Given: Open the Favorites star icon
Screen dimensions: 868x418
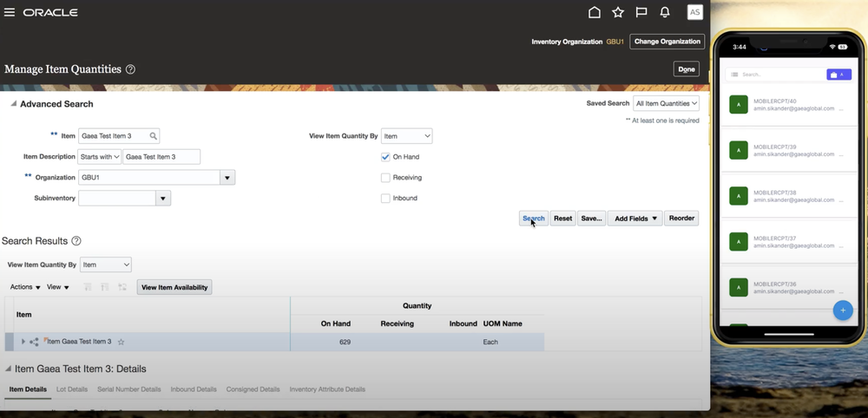Looking at the screenshot, I should pos(618,12).
